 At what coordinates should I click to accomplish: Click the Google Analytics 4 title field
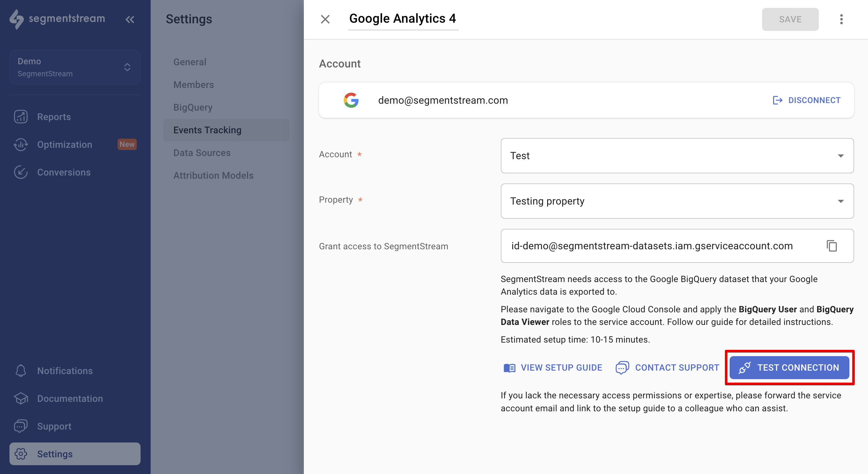403,19
